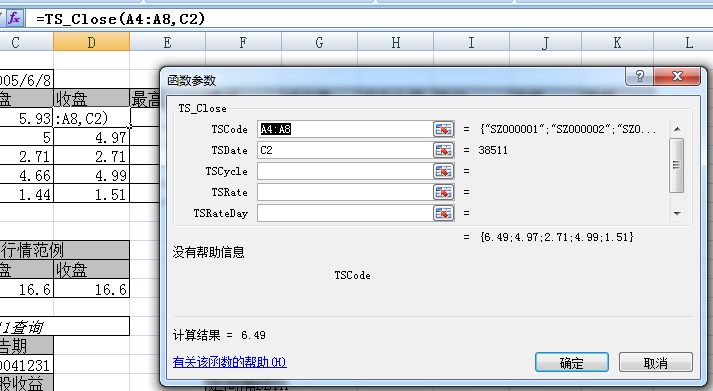713x391 pixels.
Task: Click the TSDate range selector icon
Action: 443,150
